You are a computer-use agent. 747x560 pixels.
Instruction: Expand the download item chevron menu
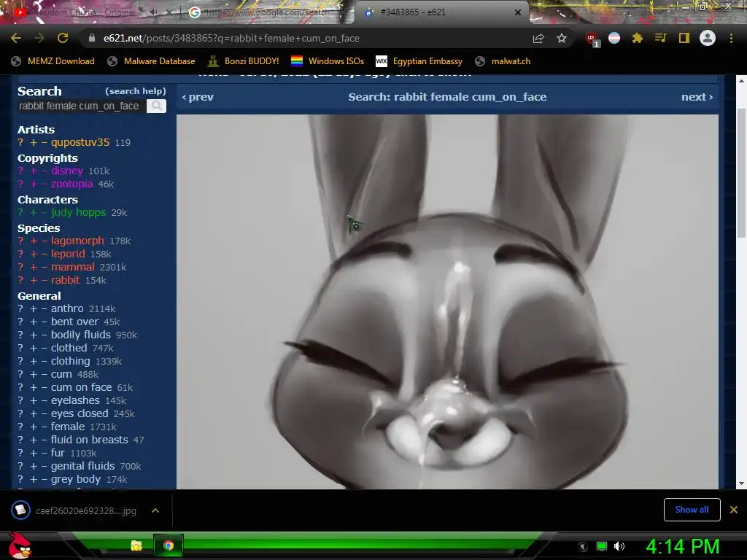coord(155,510)
